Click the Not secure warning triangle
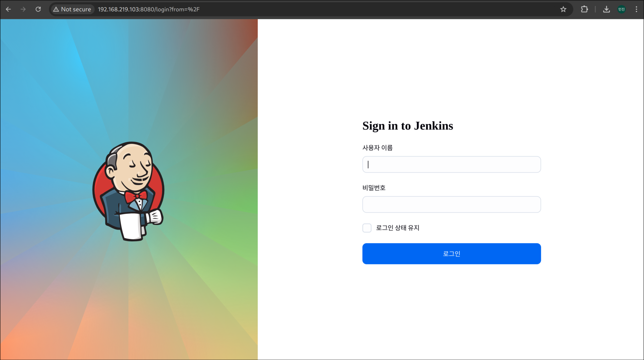 [x=56, y=9]
